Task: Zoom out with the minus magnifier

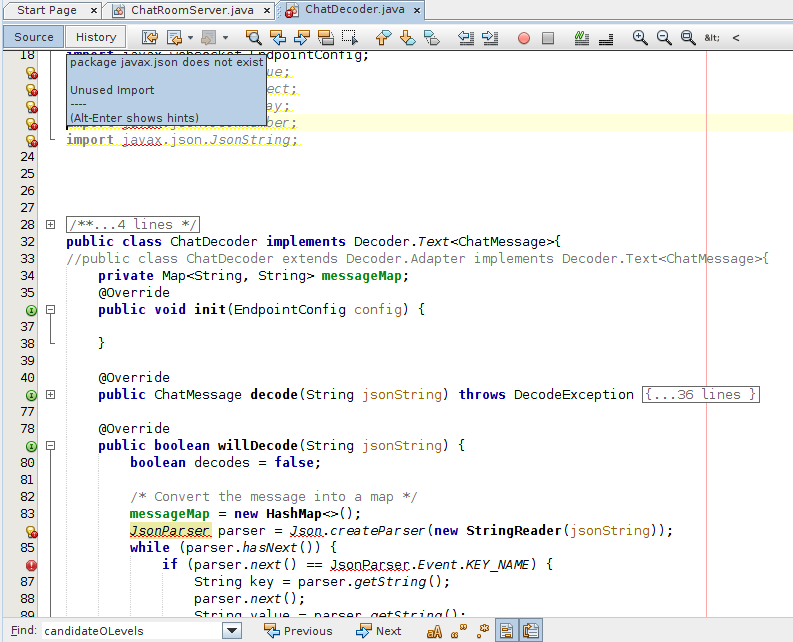Action: (664, 37)
